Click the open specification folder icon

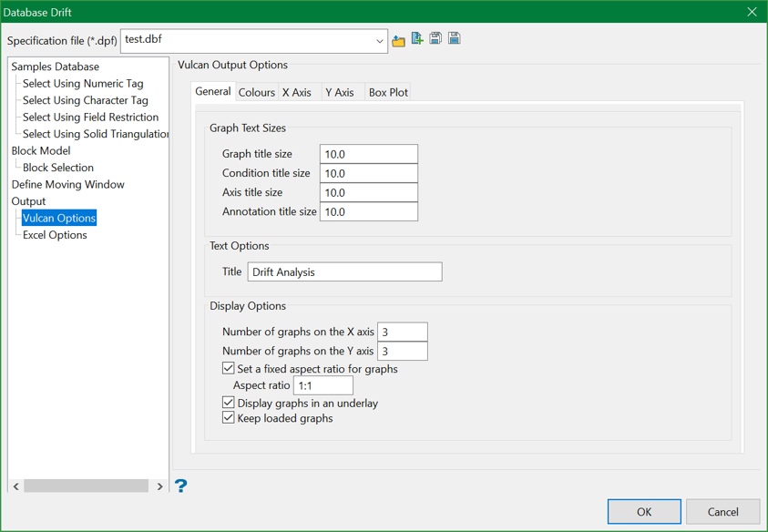(x=398, y=40)
